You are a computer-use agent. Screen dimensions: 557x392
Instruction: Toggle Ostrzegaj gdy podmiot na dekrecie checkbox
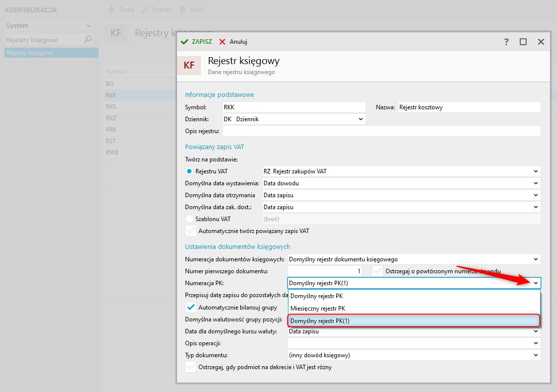tap(191, 367)
